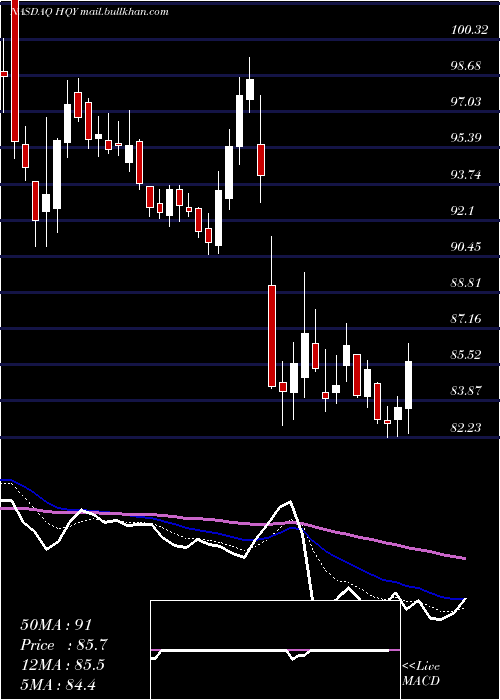Select the 95.39 price axis label
Image resolution: width=500 pixels, height=700 pixels.
[466, 138]
